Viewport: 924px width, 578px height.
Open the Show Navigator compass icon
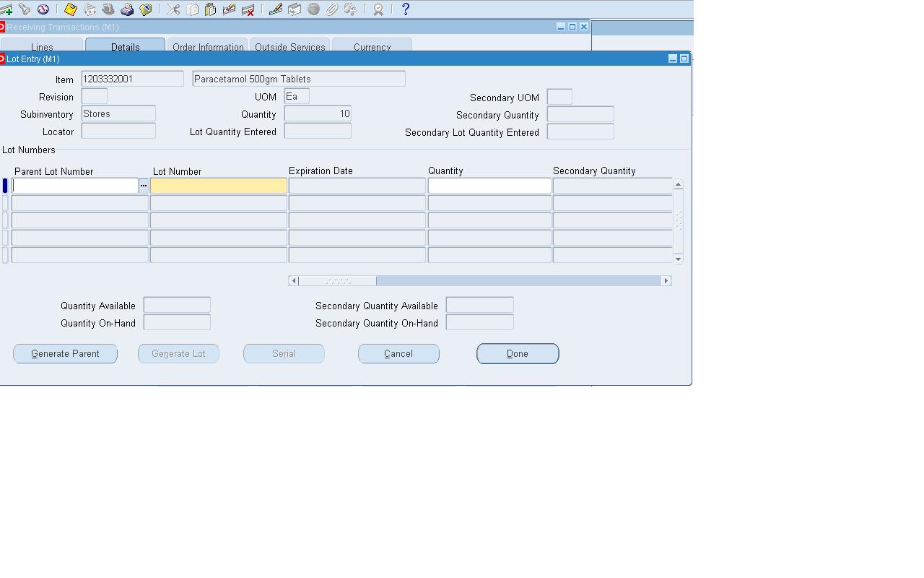[x=43, y=9]
